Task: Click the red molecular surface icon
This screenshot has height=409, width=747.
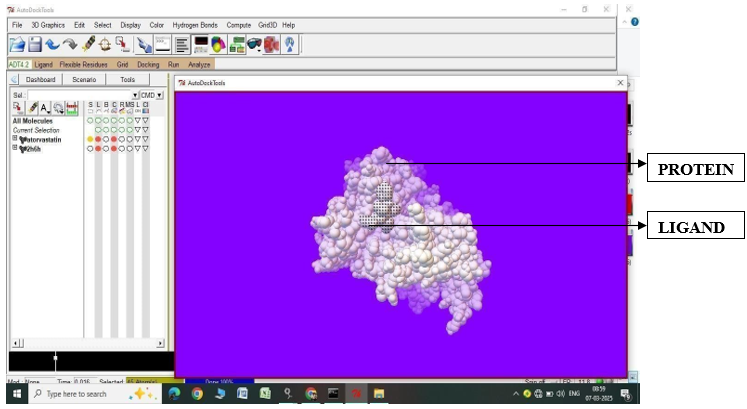Action: click(x=271, y=44)
